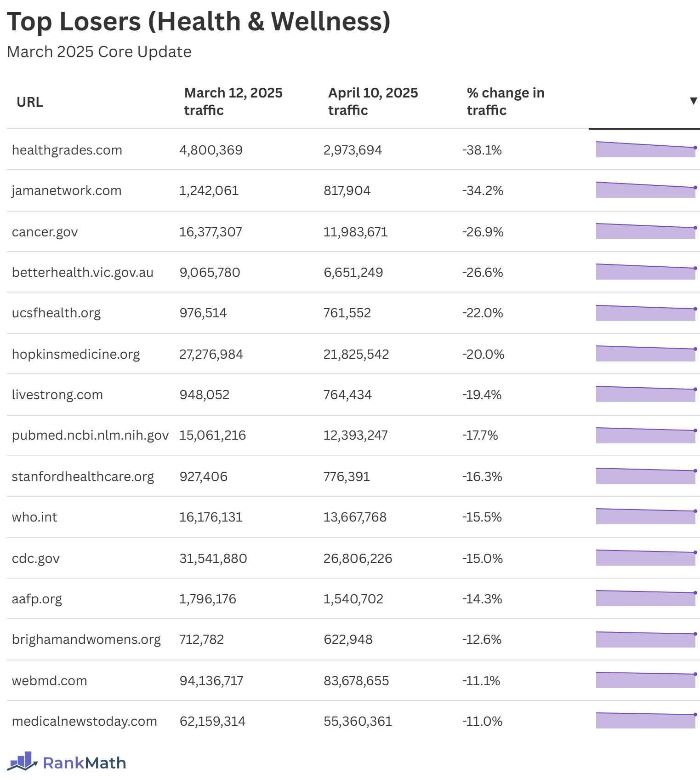Click the 62,159,314 traffic value
Viewport: 700px width, 780px height.
212,721
